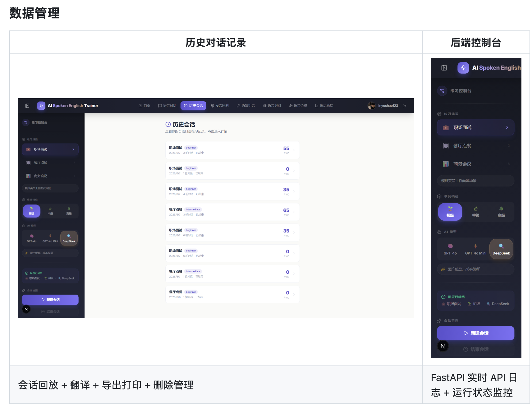Open 课后总结 navigation item
Image resolution: width=532 pixels, height=409 pixels.
pyautogui.click(x=324, y=106)
